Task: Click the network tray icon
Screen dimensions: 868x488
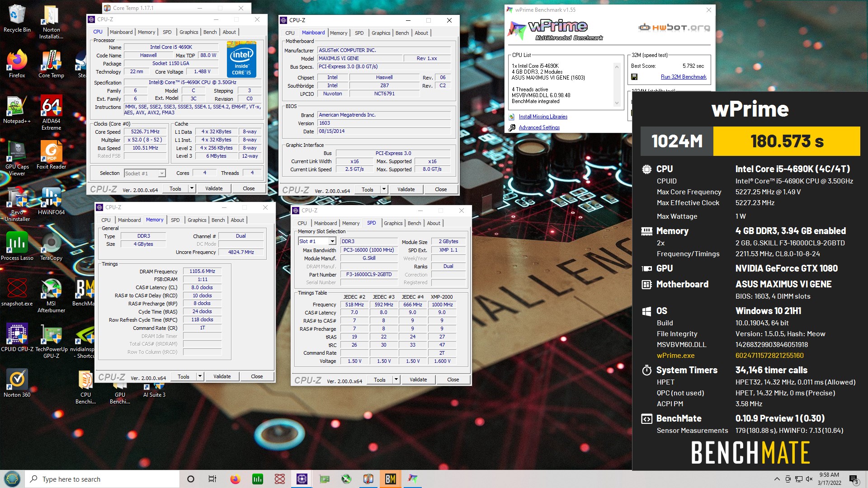Action: coord(799,479)
